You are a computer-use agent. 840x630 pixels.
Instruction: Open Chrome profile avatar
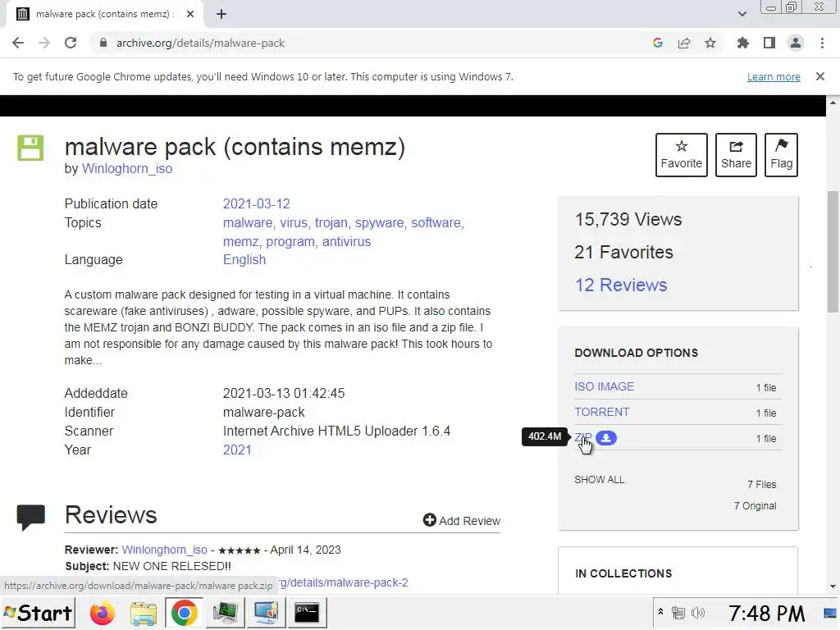pyautogui.click(x=796, y=43)
